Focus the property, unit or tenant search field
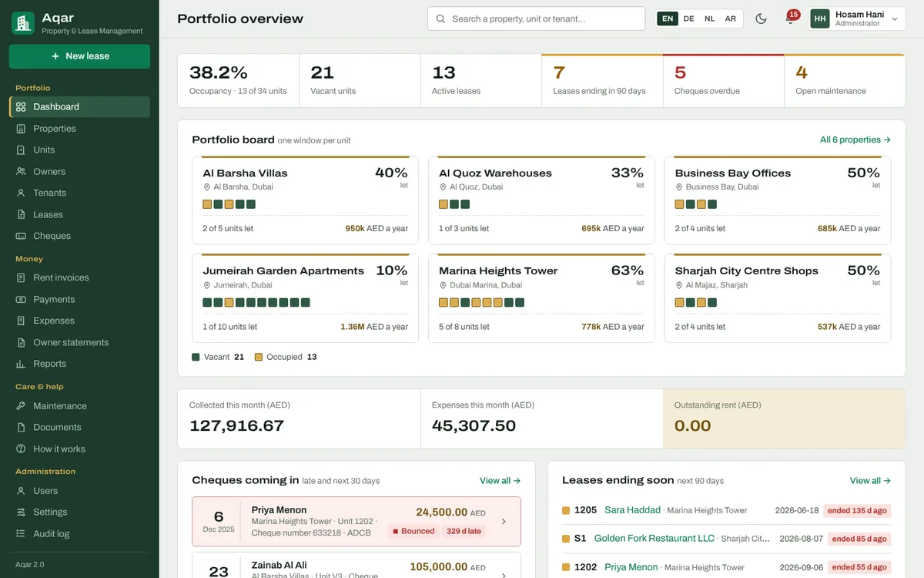The height and width of the screenshot is (578, 924). 536,18
